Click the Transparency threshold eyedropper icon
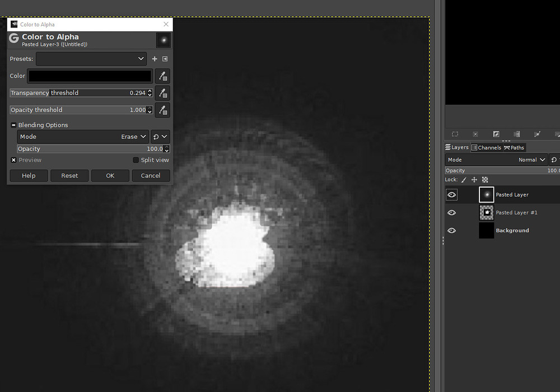 pos(162,93)
